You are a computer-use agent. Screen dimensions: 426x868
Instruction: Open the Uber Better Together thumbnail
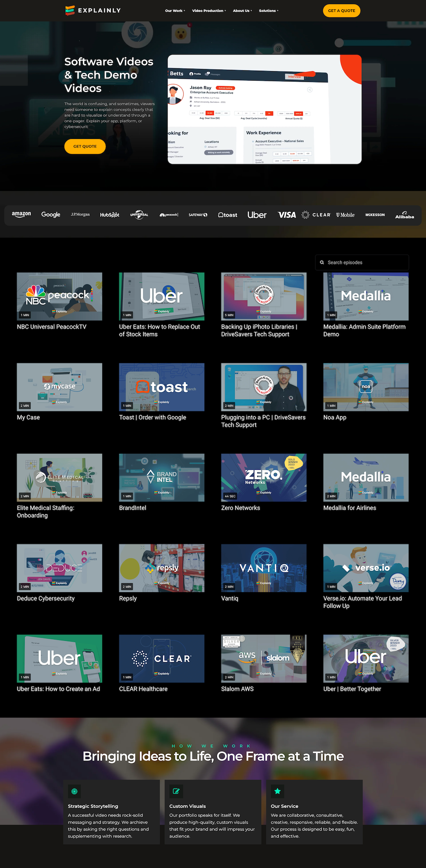[x=366, y=659]
